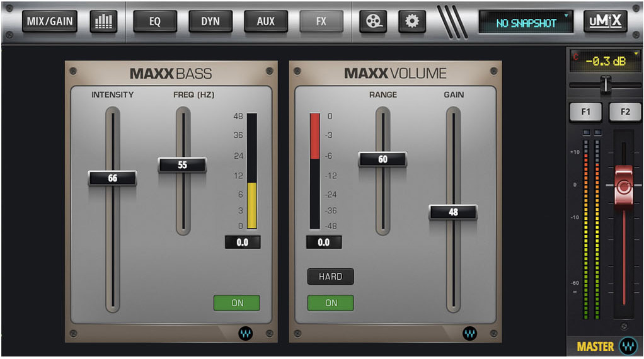Click the Intensity slider handle showing 66
The width and height of the screenshot is (644, 359).
113,178
